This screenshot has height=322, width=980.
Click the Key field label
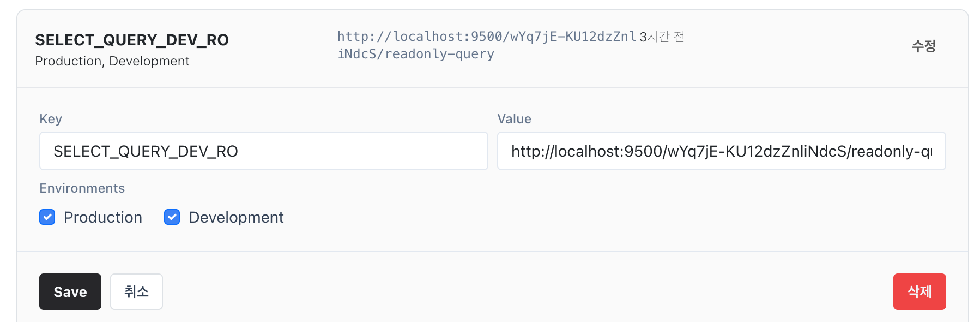[50, 119]
